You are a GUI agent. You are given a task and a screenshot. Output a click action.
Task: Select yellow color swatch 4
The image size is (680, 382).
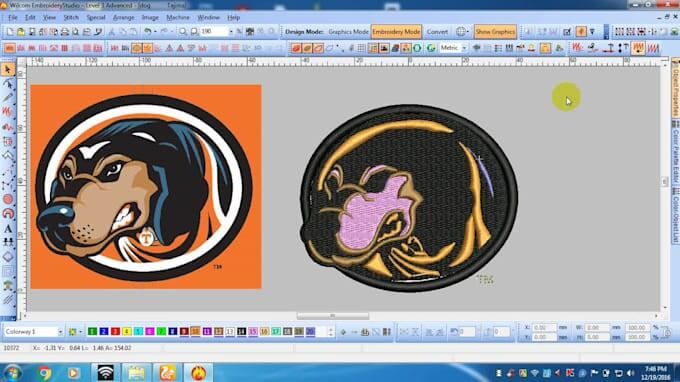coord(127,332)
